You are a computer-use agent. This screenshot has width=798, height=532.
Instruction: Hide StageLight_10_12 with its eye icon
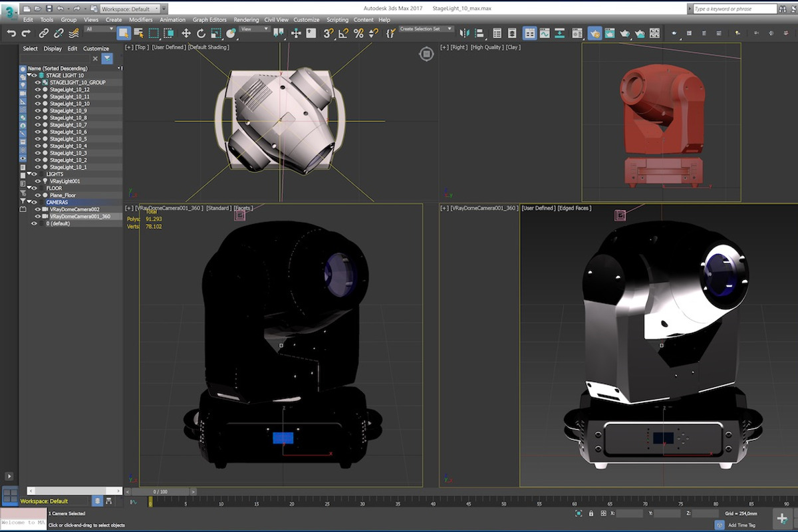click(38, 90)
